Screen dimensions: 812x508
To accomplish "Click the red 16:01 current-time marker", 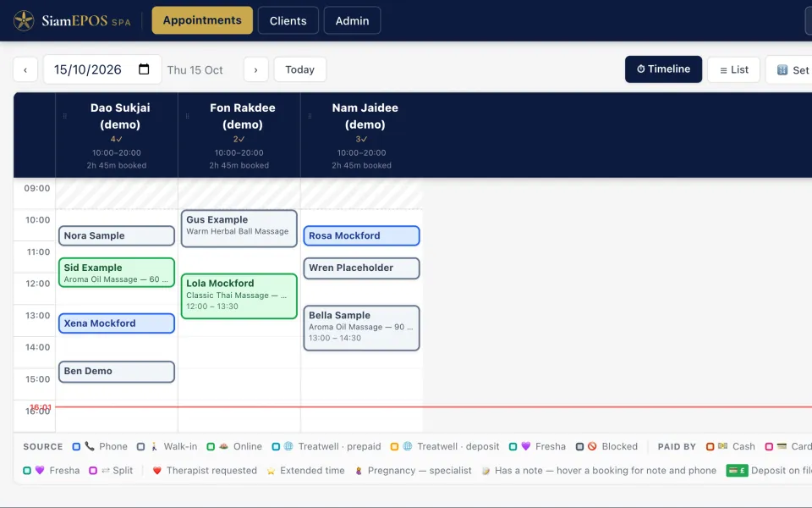I will [41, 407].
